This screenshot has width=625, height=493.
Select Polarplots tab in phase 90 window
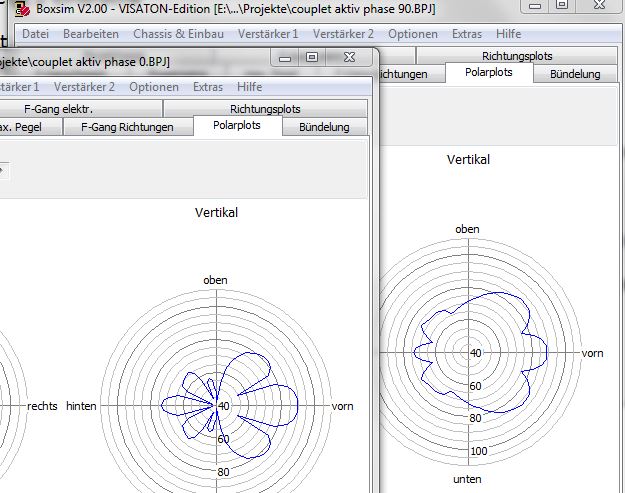point(489,73)
